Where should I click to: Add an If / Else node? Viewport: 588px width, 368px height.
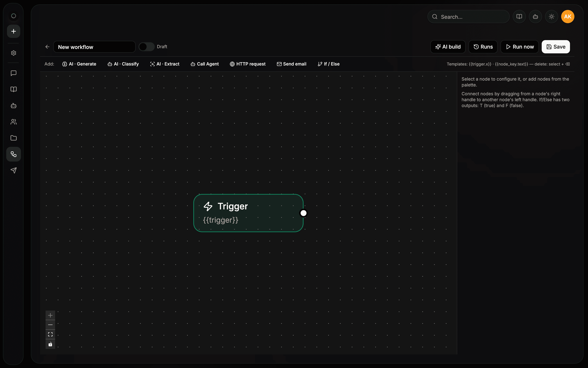(329, 64)
